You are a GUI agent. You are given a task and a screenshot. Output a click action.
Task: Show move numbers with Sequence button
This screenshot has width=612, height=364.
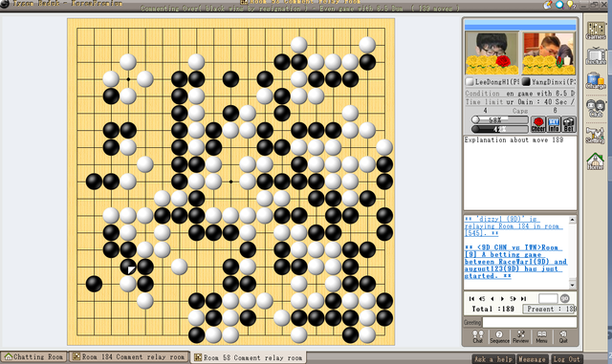tap(499, 336)
